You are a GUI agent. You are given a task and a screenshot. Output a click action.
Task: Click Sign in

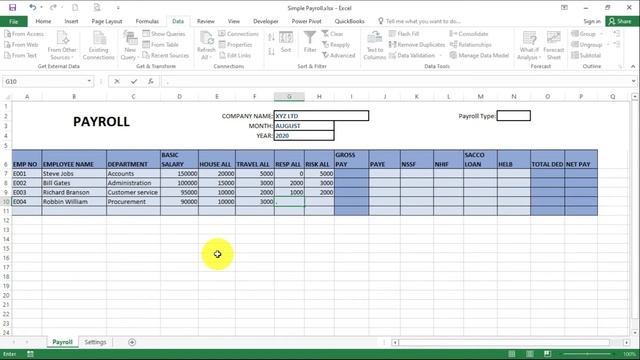pyautogui.click(x=592, y=21)
